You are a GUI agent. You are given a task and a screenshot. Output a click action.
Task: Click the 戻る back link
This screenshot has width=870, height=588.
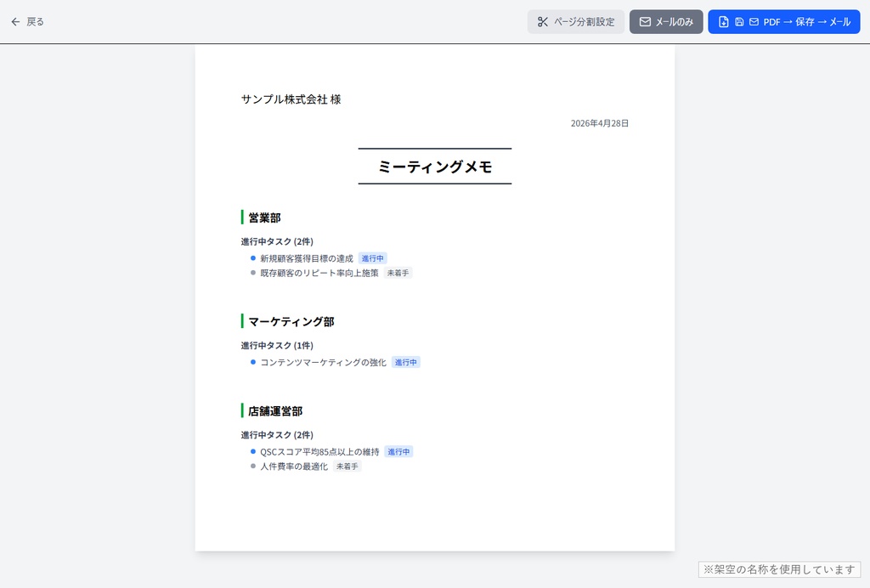coord(27,21)
